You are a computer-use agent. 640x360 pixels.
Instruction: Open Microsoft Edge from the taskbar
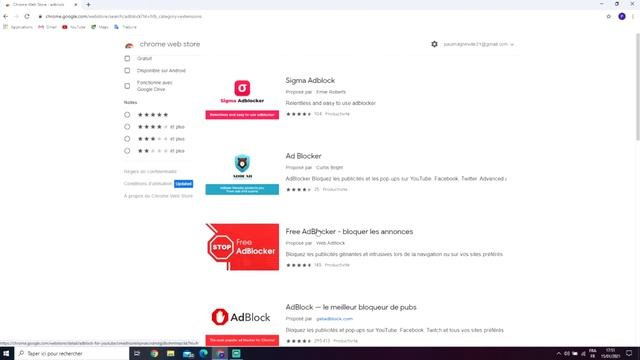coord(204,353)
